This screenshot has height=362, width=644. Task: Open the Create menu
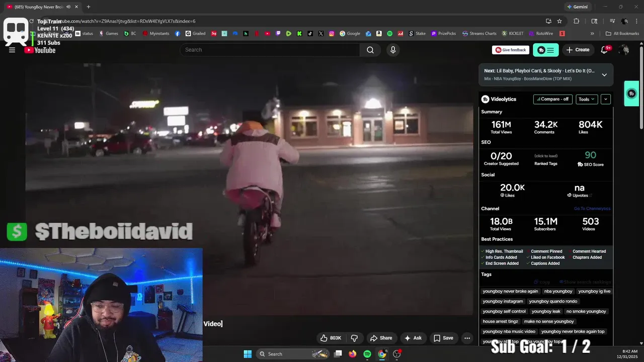[x=578, y=50]
